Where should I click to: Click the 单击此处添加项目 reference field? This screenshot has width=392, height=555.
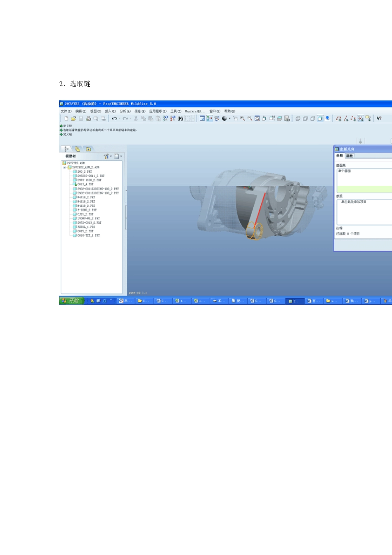click(x=354, y=202)
